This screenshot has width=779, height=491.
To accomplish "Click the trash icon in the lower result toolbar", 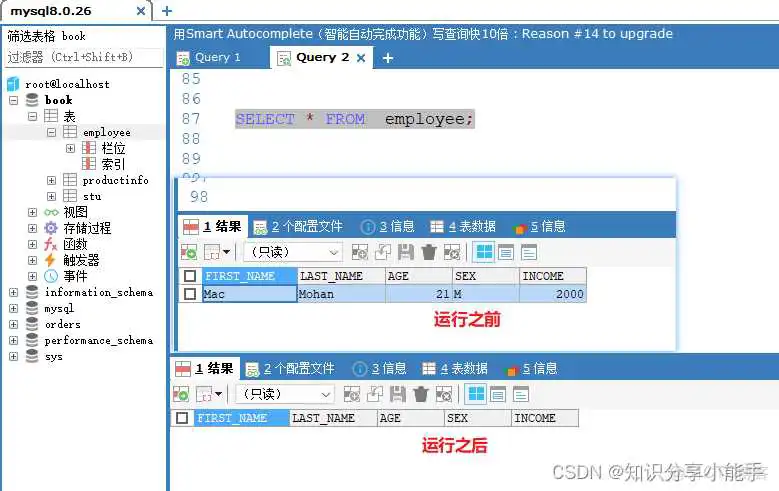I will [421, 395].
